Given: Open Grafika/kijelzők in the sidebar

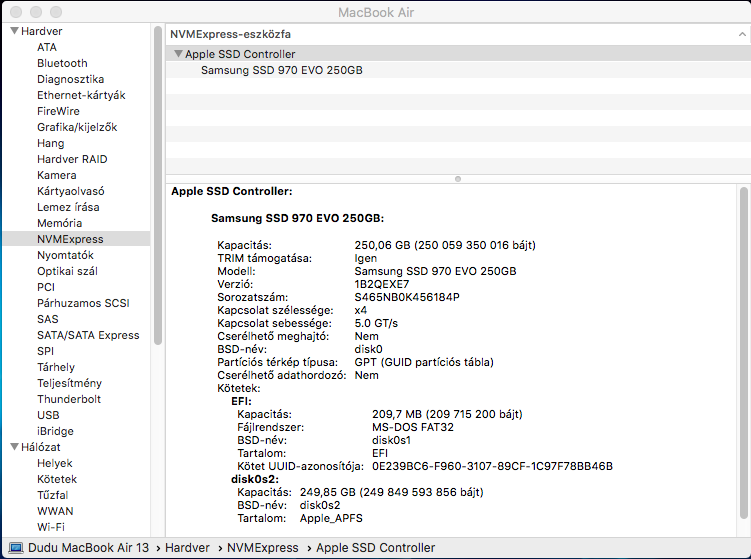Looking at the screenshot, I should [77, 127].
